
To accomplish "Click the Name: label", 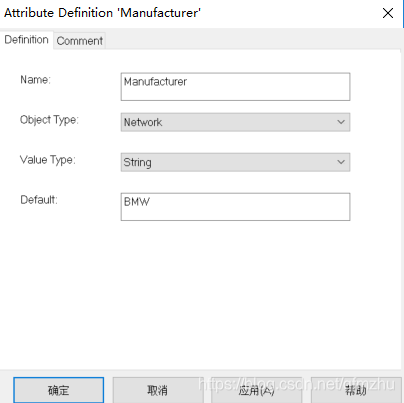I will (35, 80).
